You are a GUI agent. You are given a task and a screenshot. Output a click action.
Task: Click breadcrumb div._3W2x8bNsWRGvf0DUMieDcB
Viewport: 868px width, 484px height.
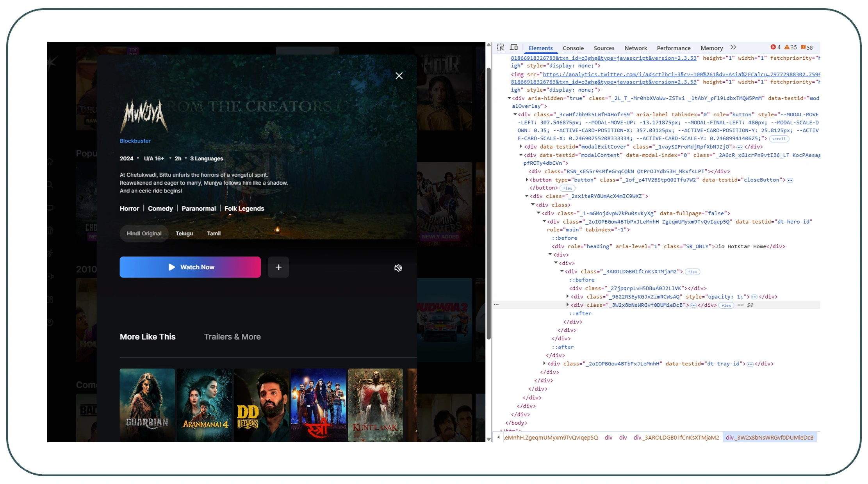pos(769,438)
